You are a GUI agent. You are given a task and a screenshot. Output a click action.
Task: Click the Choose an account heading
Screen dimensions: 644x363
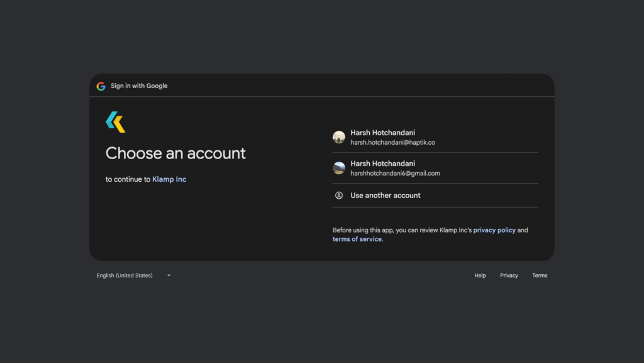point(175,153)
